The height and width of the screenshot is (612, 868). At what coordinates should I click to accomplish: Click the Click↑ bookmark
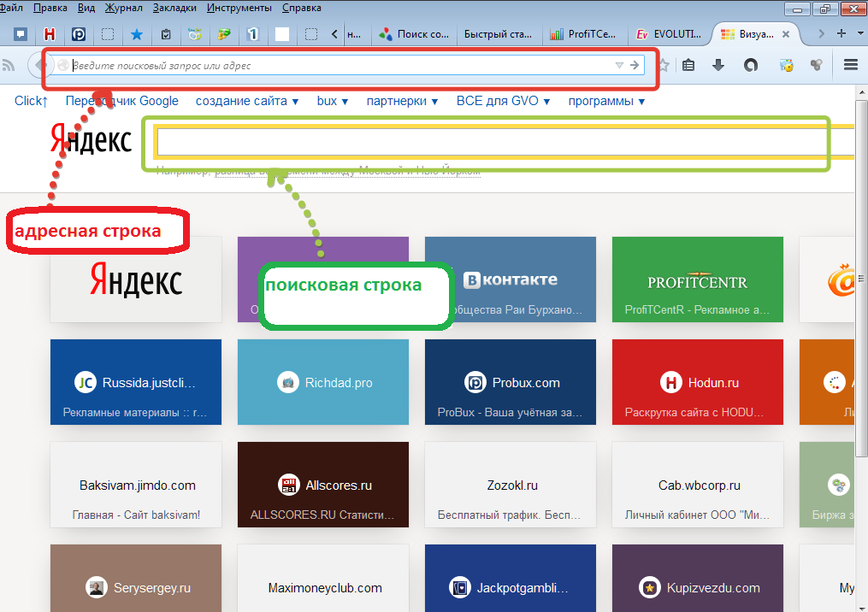(31, 101)
